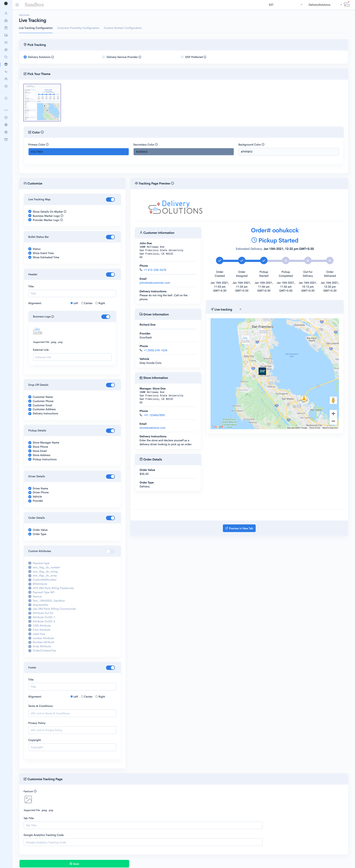
Task: Click the Google Analytics Tracking Code field
Action: 143,842
